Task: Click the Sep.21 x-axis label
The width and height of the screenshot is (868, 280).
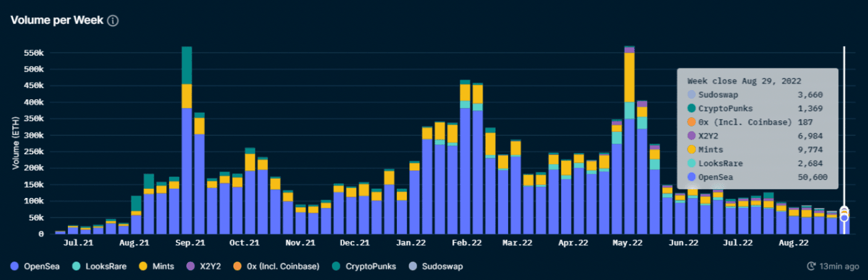Action: pos(191,243)
